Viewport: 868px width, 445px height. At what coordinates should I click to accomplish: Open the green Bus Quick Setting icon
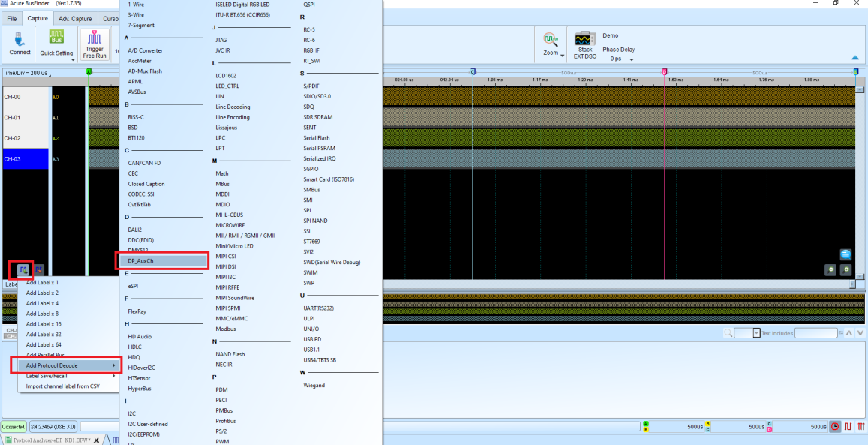tap(56, 37)
